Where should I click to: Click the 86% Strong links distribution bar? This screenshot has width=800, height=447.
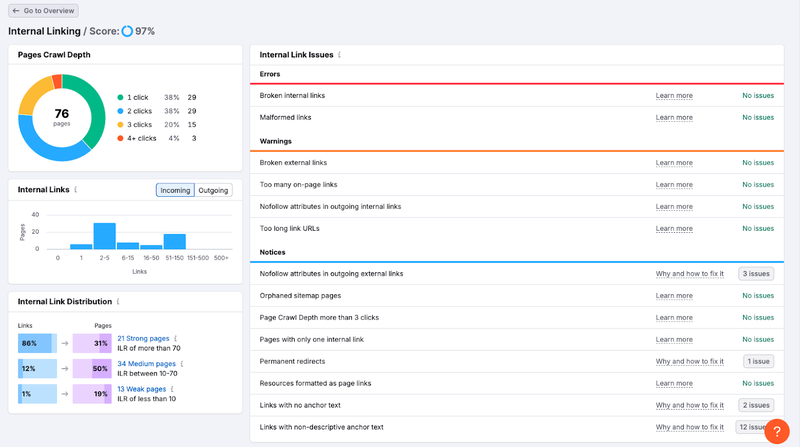click(36, 343)
